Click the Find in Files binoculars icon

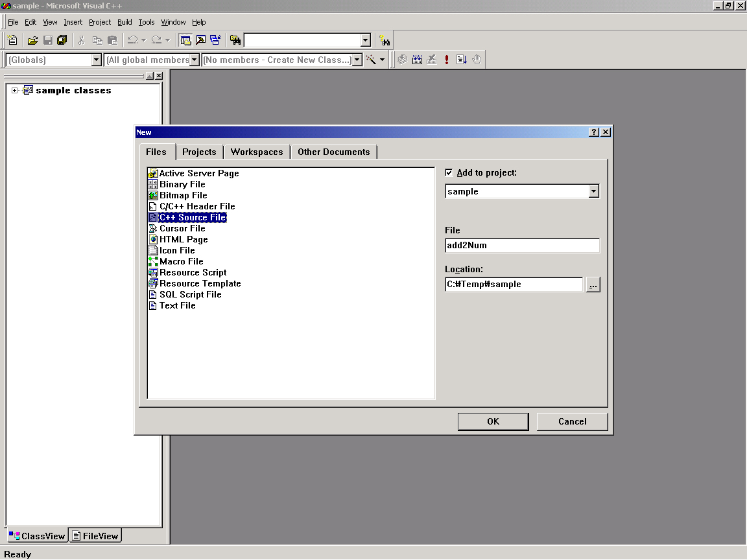[235, 40]
